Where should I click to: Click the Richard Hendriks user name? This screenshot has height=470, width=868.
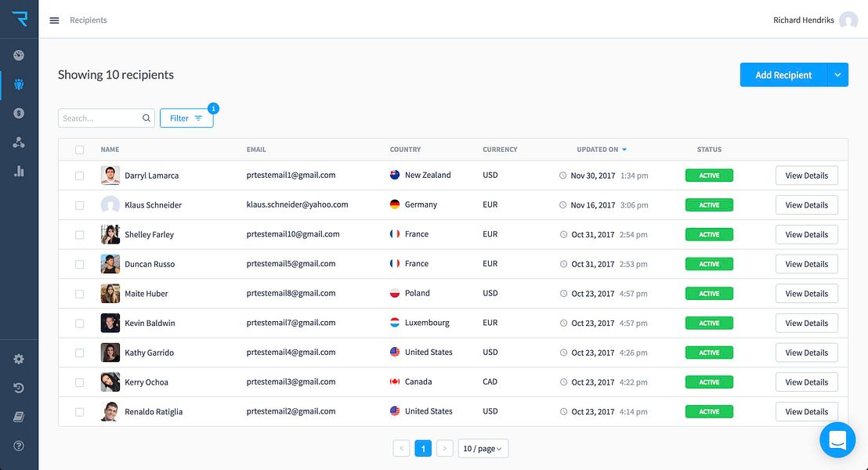pyautogui.click(x=803, y=20)
